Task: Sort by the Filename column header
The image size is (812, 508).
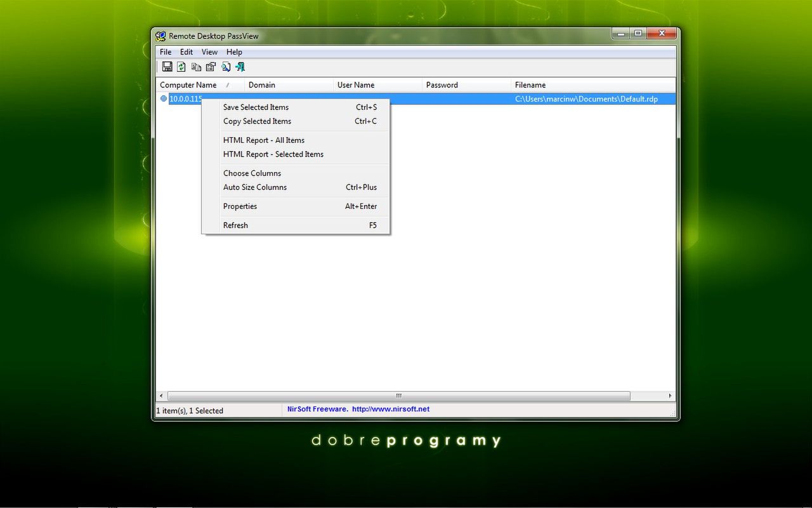Action: pyautogui.click(x=593, y=85)
